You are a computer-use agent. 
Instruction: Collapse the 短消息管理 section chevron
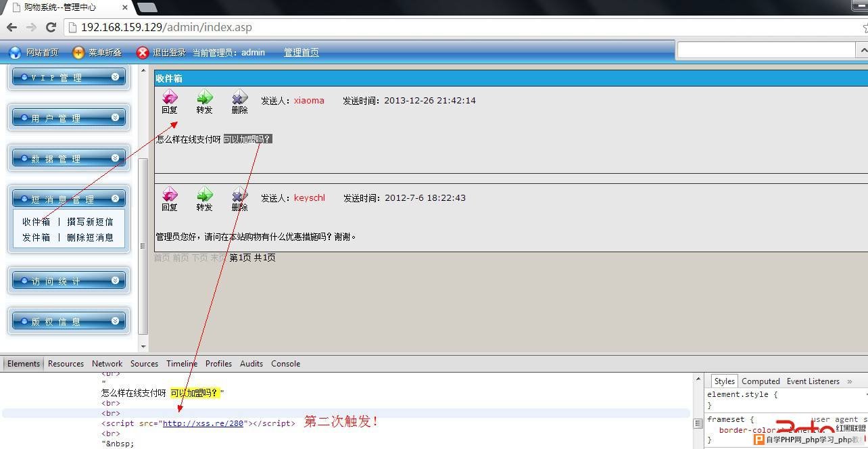115,199
